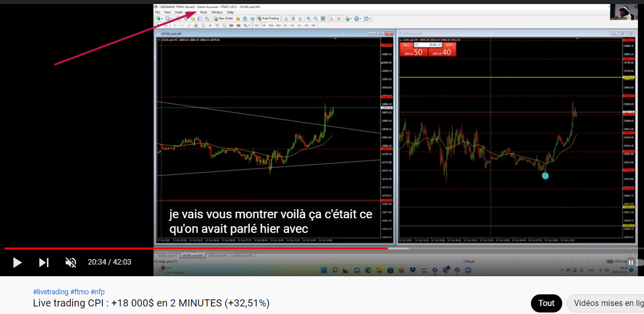Click the New Chart toolbar icon
Viewport: 644px width, 314px height.
tap(158, 19)
